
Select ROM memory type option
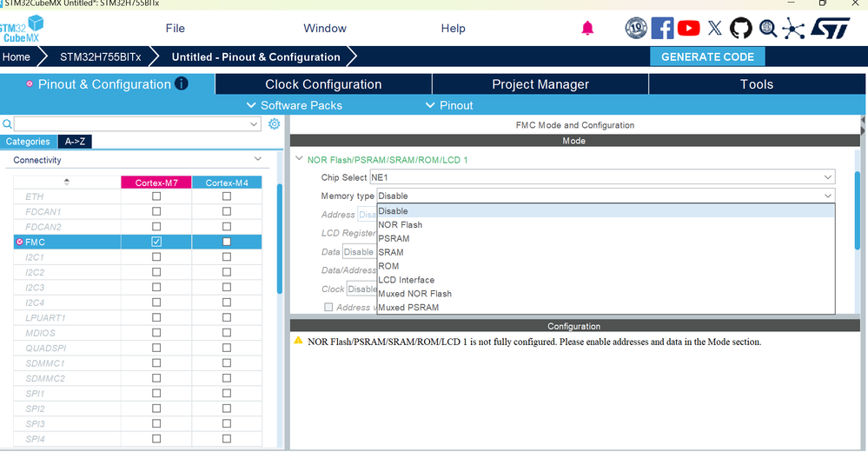[606, 266]
